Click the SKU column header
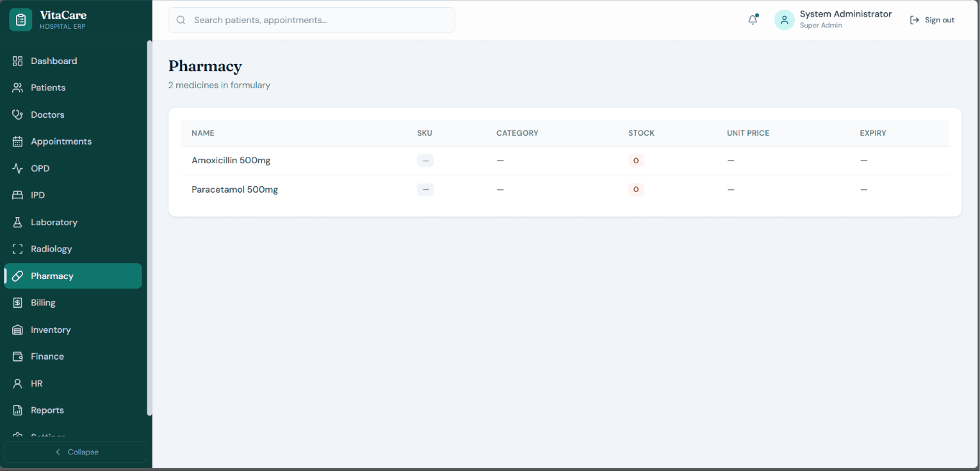Screen dimensions: 980x471 tap(425, 133)
